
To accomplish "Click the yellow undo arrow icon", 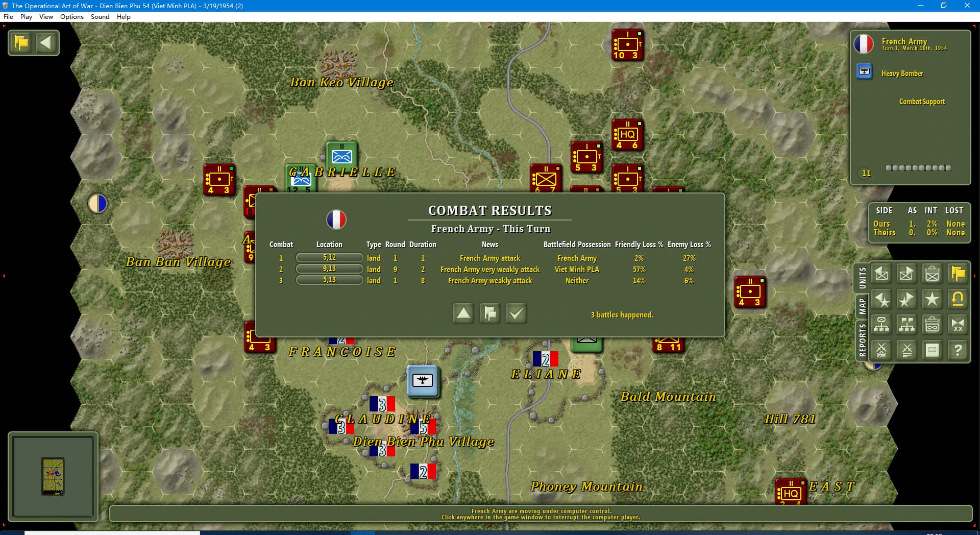I will coord(958,299).
